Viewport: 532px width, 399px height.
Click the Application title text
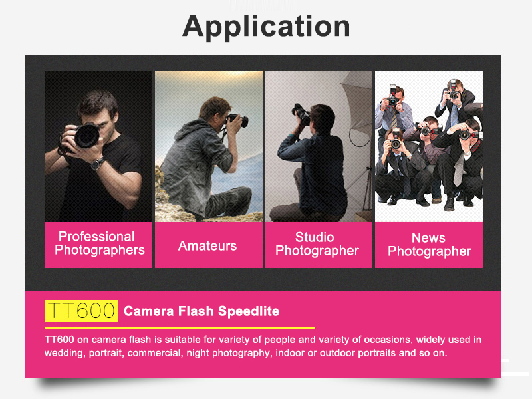pos(267,27)
